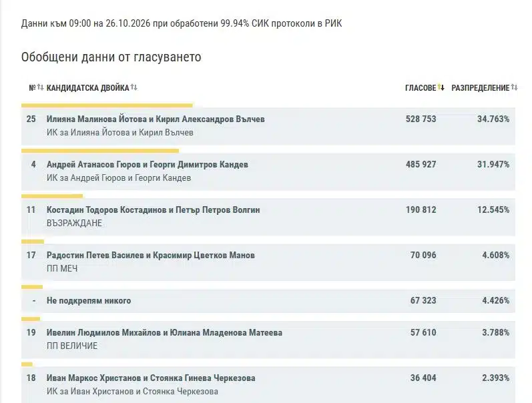Click the yellow bar above Не подкрепям никого
The height and width of the screenshot is (403, 532).
[x=32, y=287]
